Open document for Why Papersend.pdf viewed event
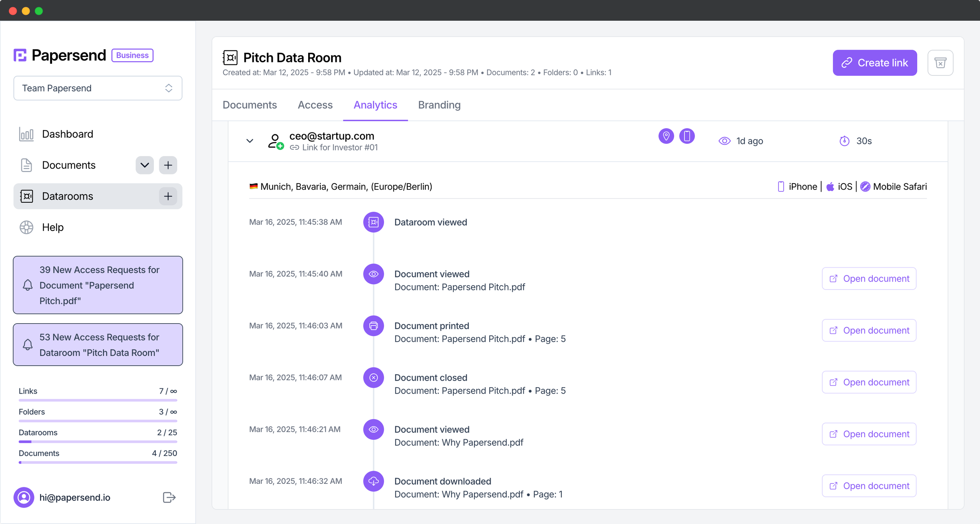This screenshot has width=980, height=524. tap(869, 434)
